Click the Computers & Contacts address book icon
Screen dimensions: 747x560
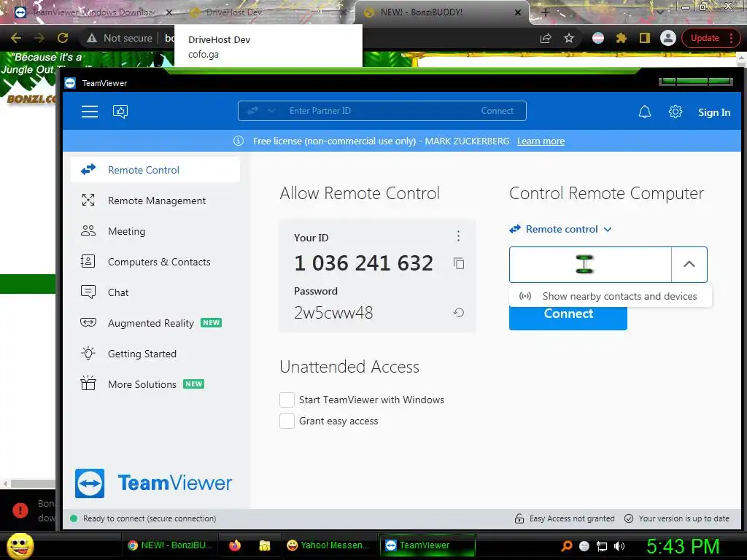click(x=88, y=261)
